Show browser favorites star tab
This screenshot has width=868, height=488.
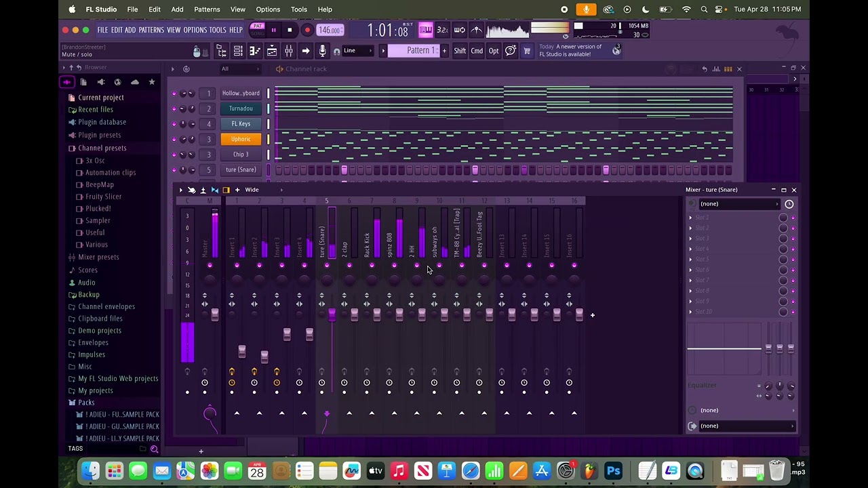pos(152,82)
